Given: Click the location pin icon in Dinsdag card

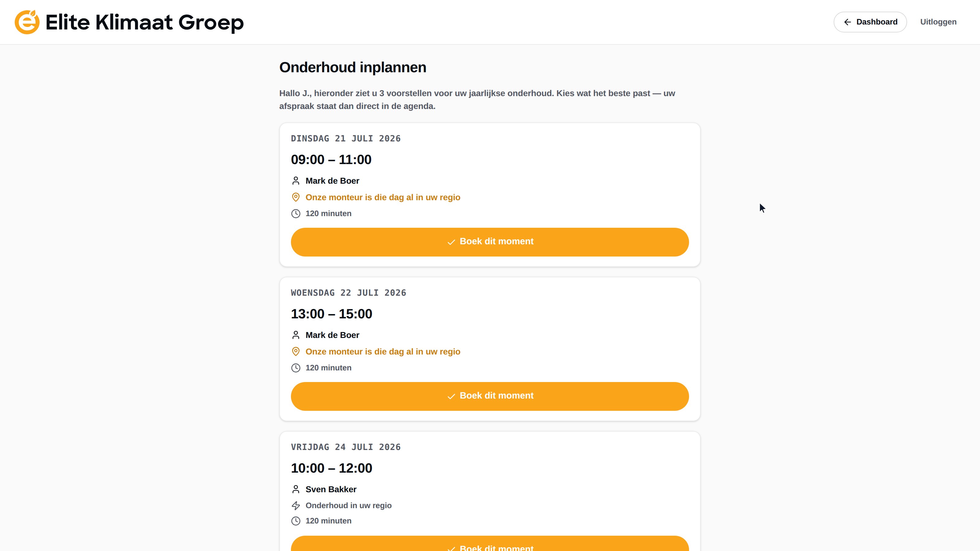Looking at the screenshot, I should (x=296, y=197).
